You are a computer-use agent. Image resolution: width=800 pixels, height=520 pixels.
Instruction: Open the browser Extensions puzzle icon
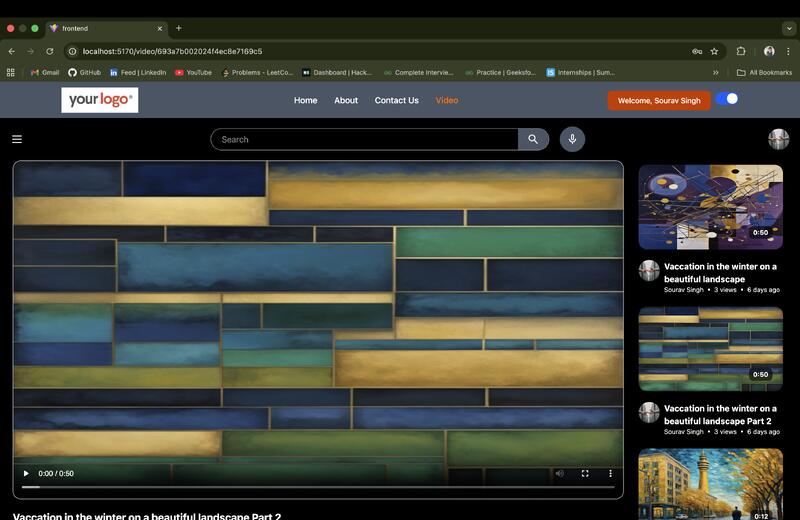click(x=741, y=51)
